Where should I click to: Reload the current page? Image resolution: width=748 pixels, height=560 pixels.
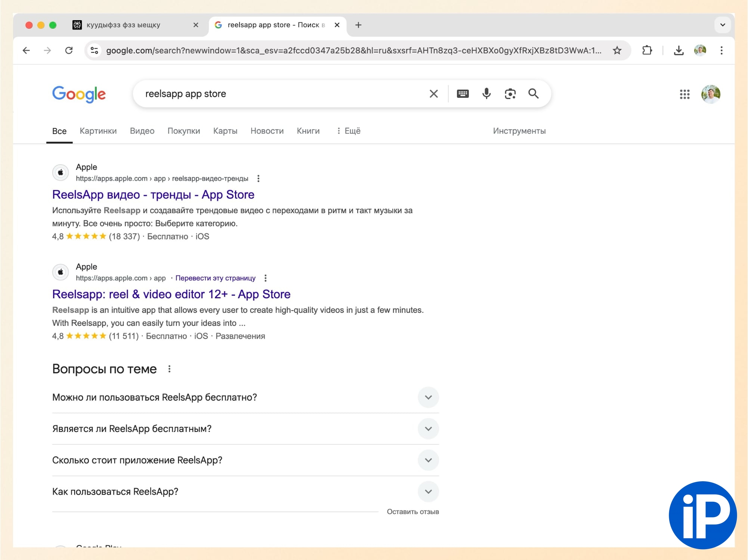click(x=69, y=50)
